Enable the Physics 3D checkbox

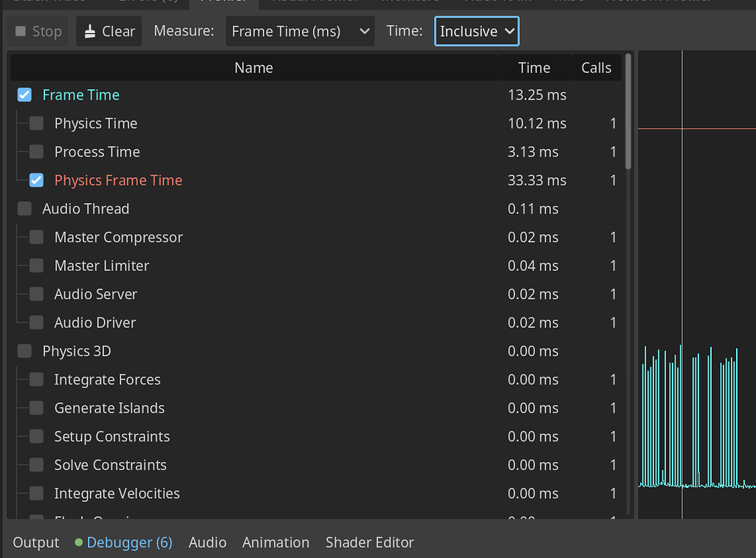point(24,351)
